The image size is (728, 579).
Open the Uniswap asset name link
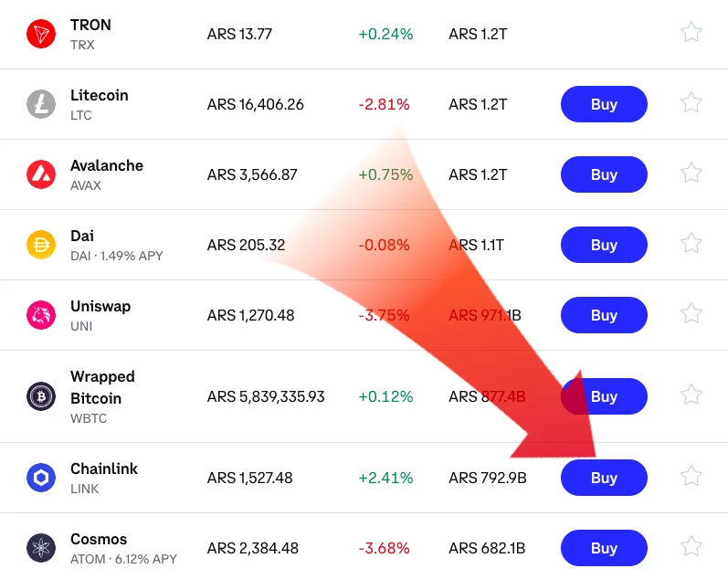[x=100, y=306]
